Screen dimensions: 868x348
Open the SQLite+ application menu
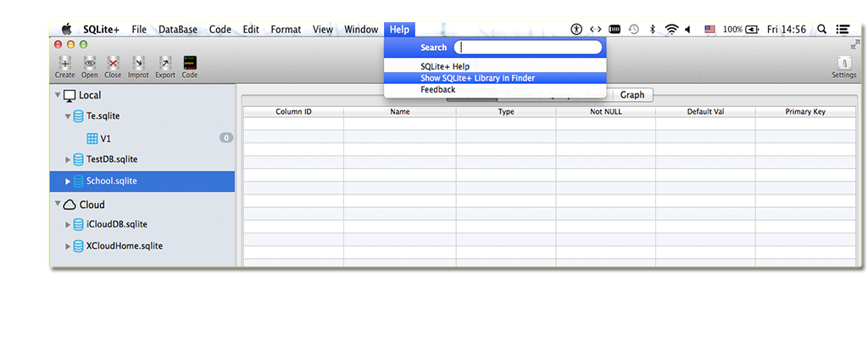coord(102,30)
